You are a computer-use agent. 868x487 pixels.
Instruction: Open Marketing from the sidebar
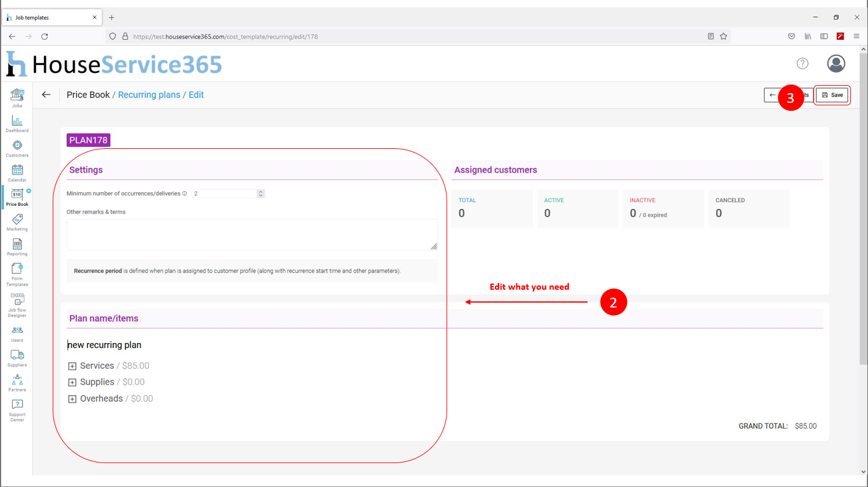click(17, 221)
